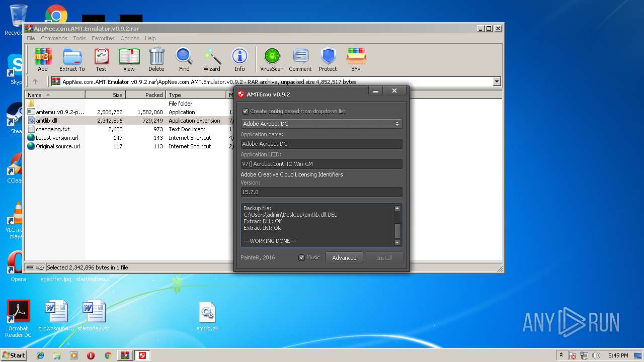Click the Install button

pyautogui.click(x=384, y=257)
